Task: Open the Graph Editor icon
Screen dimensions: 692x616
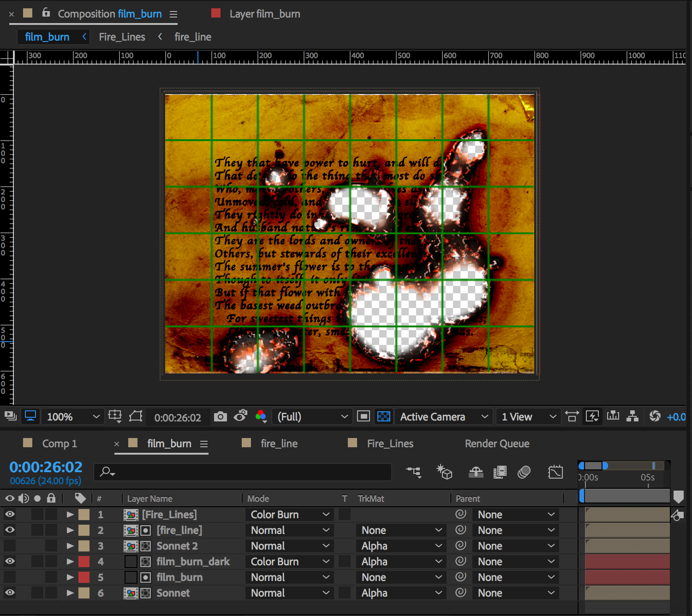Action: pyautogui.click(x=555, y=472)
